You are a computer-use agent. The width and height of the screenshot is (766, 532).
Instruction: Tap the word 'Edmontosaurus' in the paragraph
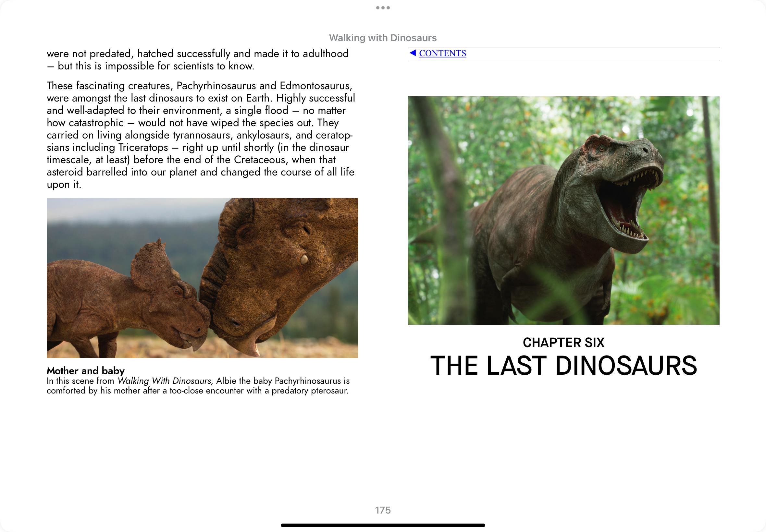[x=315, y=86]
